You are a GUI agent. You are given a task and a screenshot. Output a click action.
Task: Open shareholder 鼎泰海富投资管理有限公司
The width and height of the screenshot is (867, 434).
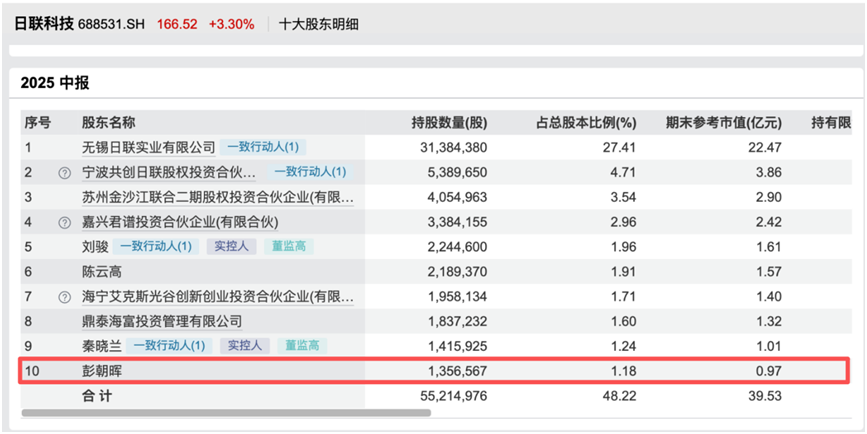[x=162, y=321]
